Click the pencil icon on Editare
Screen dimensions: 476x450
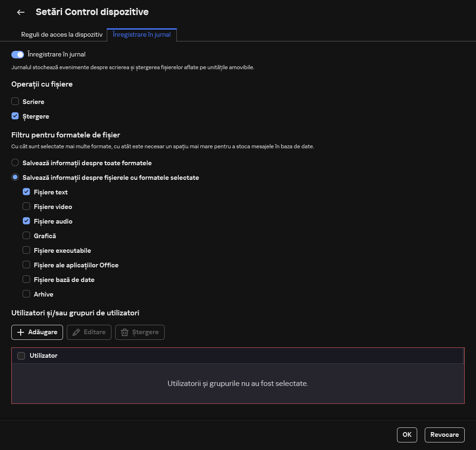click(75, 332)
